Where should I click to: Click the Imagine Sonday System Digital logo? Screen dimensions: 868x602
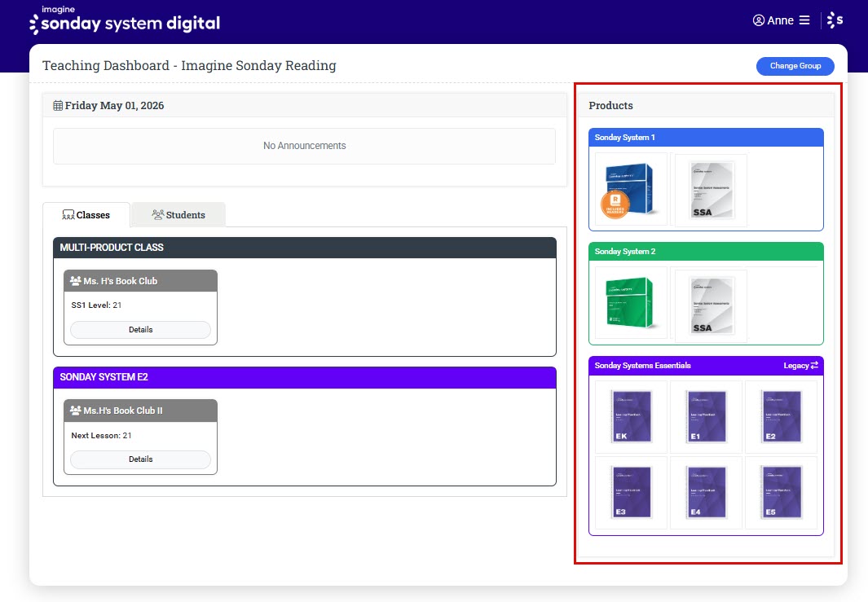pos(126,20)
